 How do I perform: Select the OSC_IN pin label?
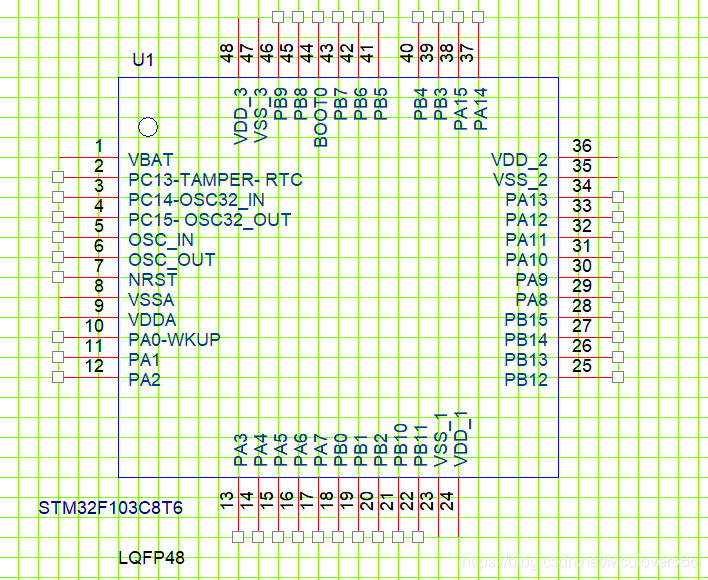[x=162, y=240]
